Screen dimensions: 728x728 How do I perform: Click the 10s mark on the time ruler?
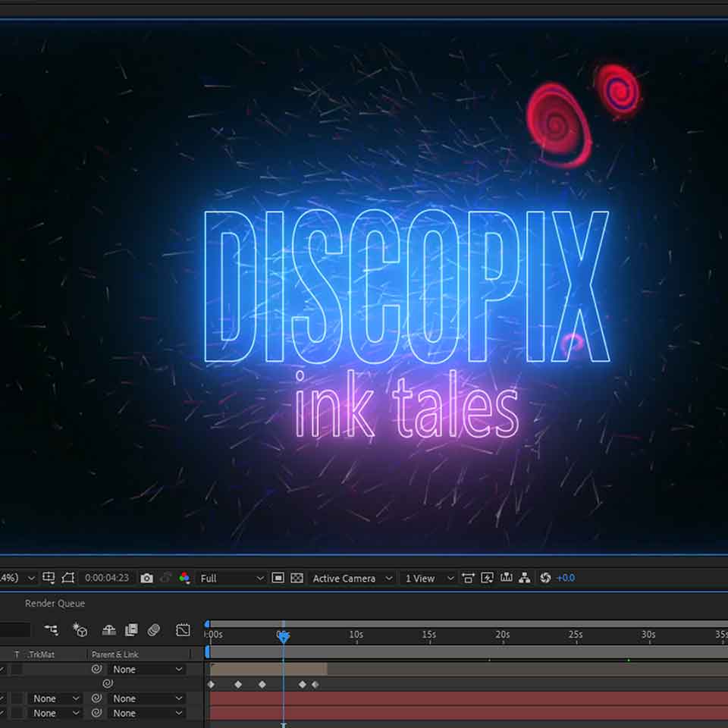[x=356, y=634]
